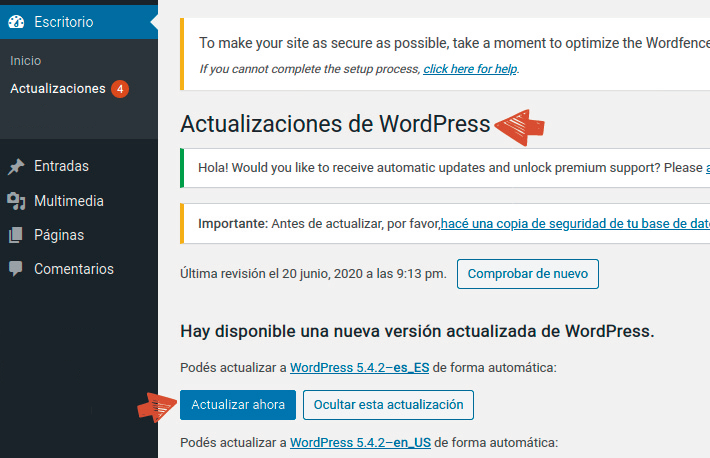Click the Entradas pushpin icon
Viewport: 710px width, 458px height.
(x=16, y=166)
